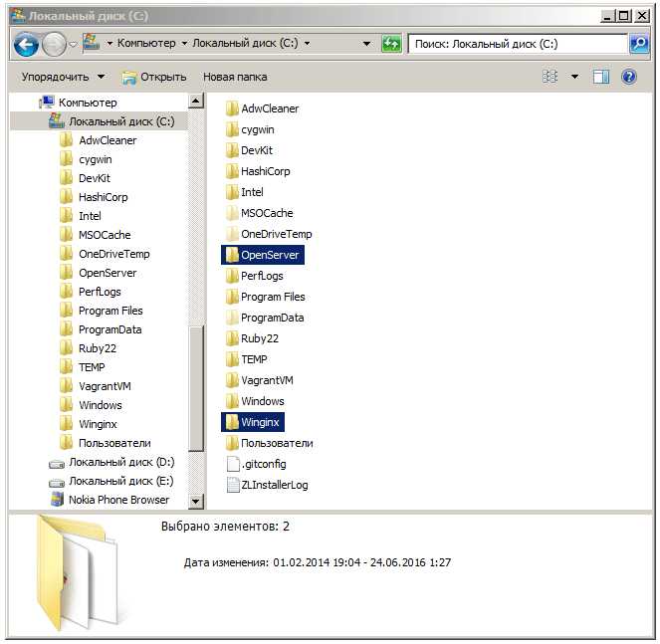Select Windows in the navigation tree

pos(101,405)
